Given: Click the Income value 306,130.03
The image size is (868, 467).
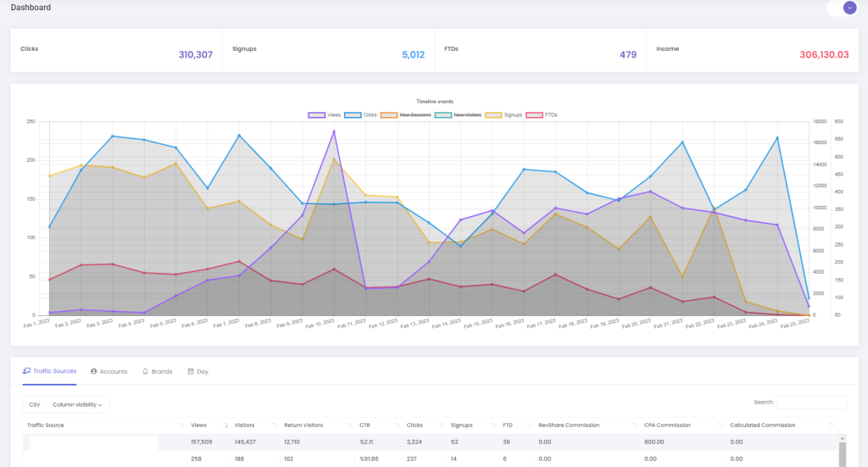Looking at the screenshot, I should pyautogui.click(x=824, y=55).
